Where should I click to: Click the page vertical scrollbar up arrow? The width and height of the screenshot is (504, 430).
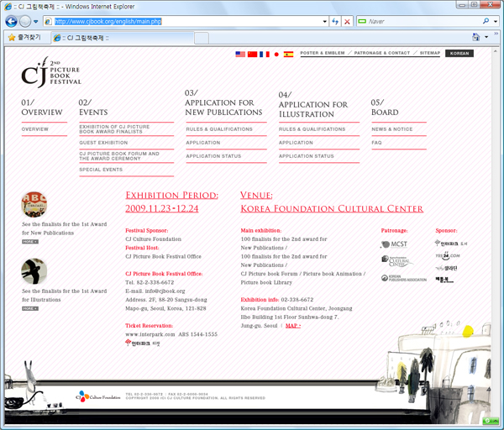(x=496, y=51)
